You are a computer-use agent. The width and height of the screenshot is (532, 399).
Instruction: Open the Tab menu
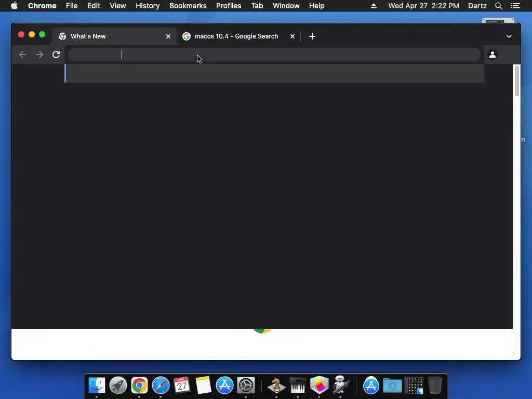point(257,6)
